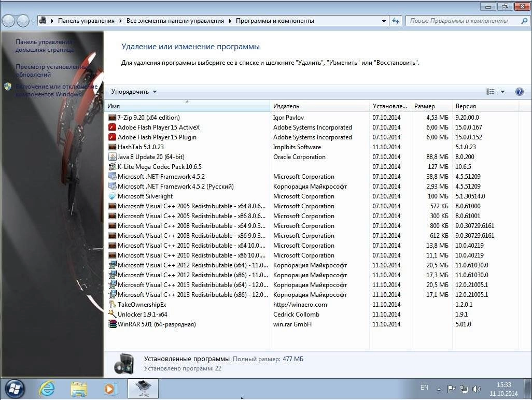The height and width of the screenshot is (400, 532).
Task: Open Windows Explorer folder on taskbar
Action: [79, 389]
